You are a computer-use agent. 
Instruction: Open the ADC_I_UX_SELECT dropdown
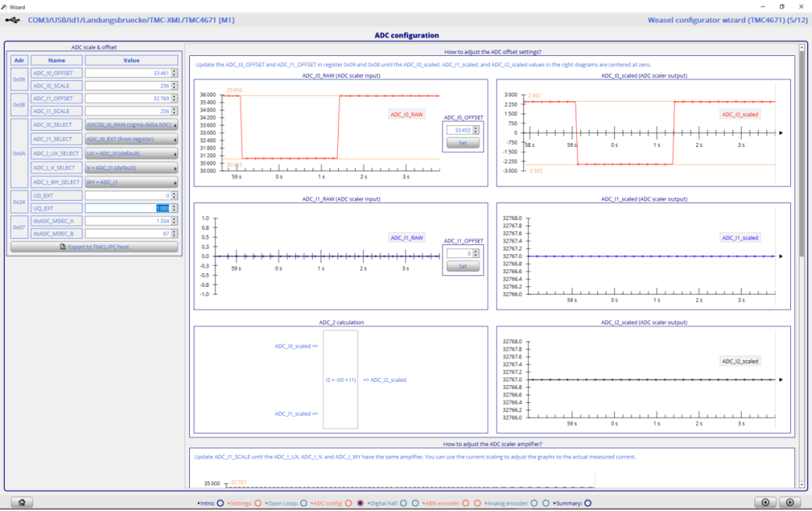[x=132, y=153]
